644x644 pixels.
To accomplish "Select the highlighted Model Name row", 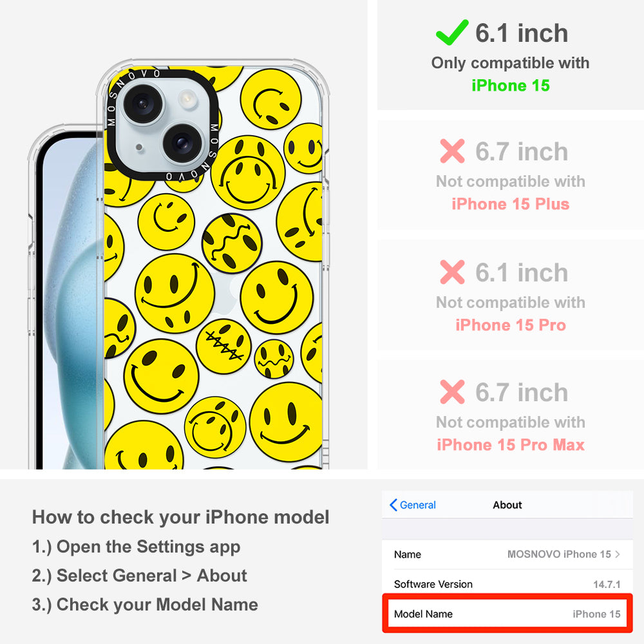I will click(x=507, y=614).
